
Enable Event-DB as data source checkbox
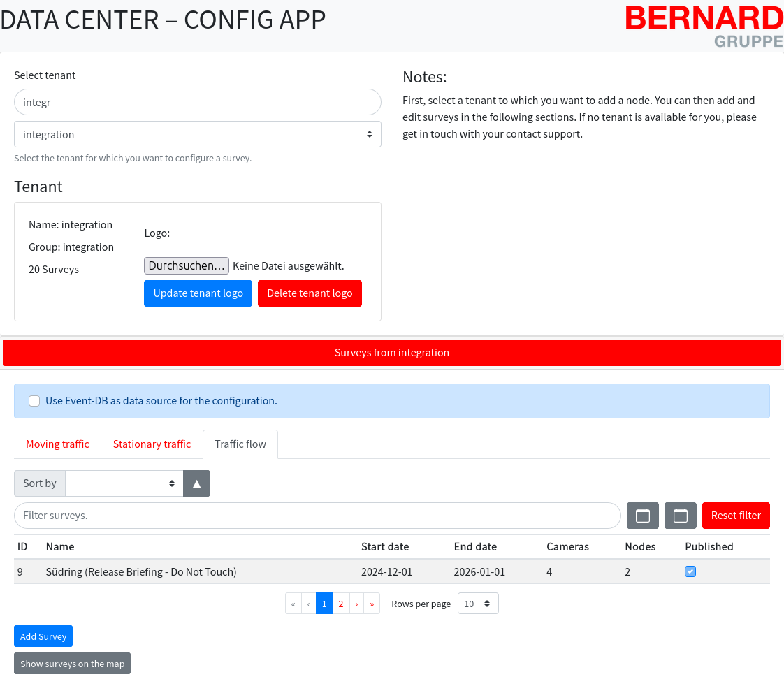[34, 401]
